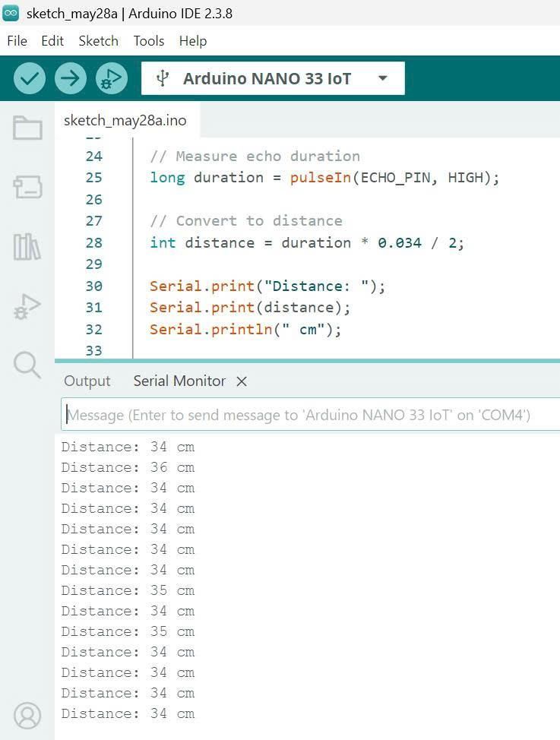Expand the Arduino NANO 33 IoT board dropdown
This screenshot has height=740, width=560.
tap(383, 77)
